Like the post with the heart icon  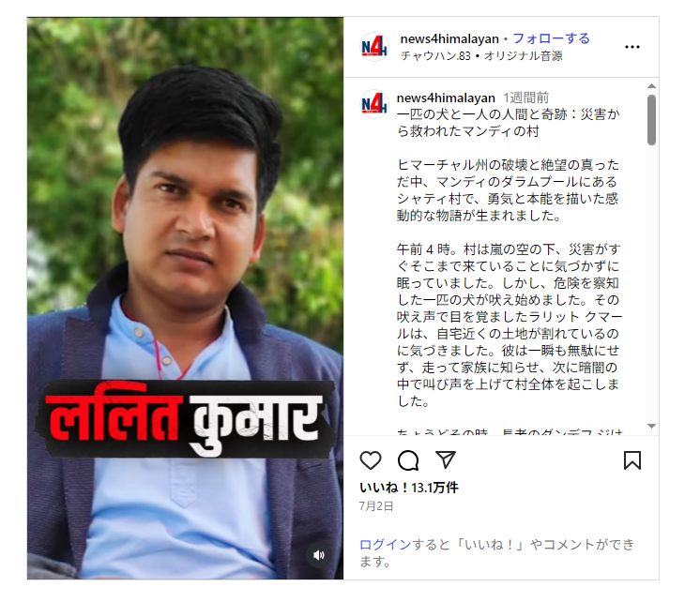click(x=371, y=460)
